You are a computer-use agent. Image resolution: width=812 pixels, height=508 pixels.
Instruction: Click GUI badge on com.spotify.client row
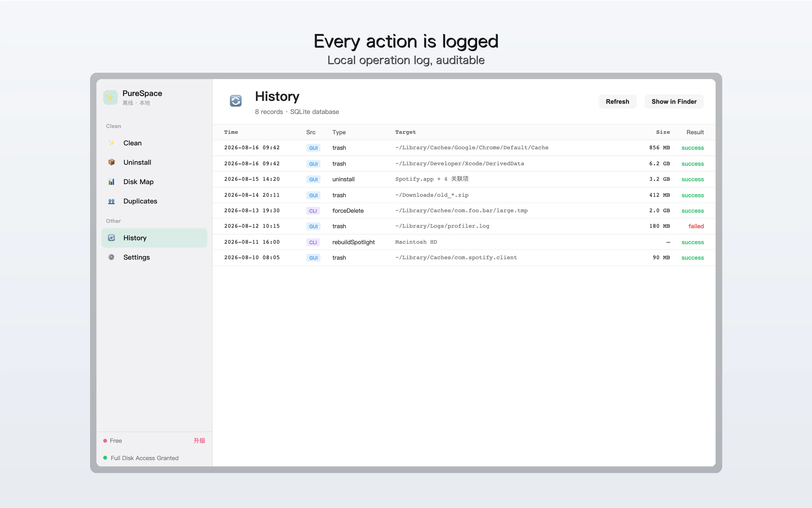click(x=313, y=258)
